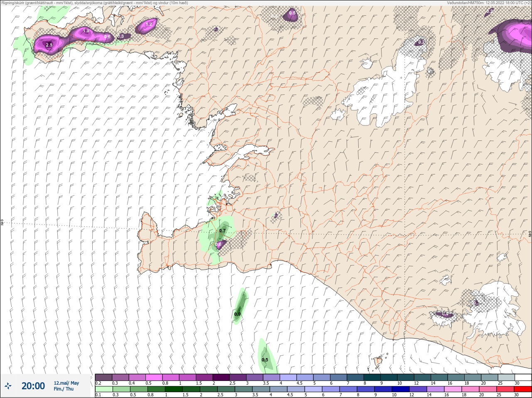Click the 0.5 label inside the purple snow patch
Screen dimensions: 532x398
pos(292,13)
